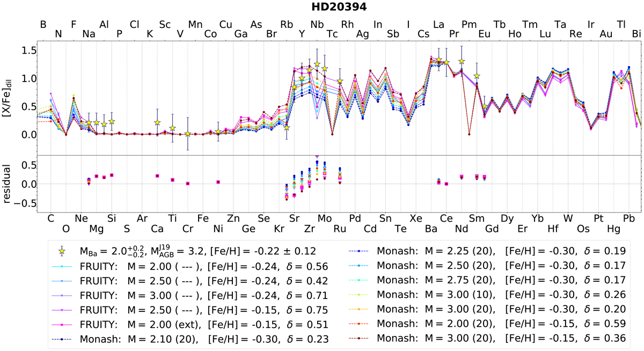Click the 1.5 tick label on the y-axis
The height and width of the screenshot is (351, 644).
pyautogui.click(x=26, y=50)
